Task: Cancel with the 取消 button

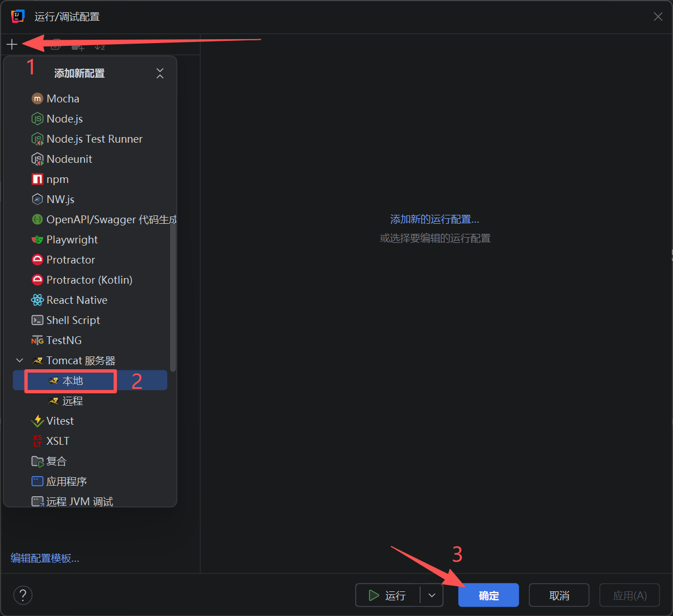Action: point(559,595)
